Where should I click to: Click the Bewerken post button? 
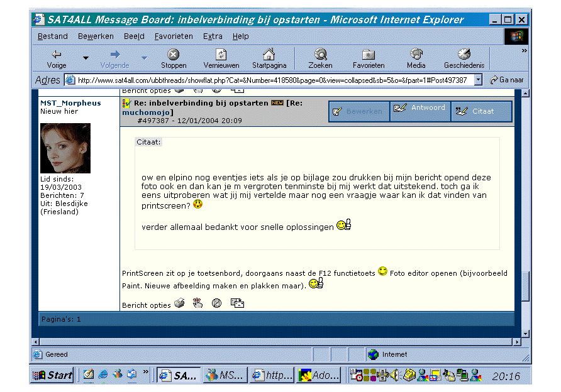(359, 111)
